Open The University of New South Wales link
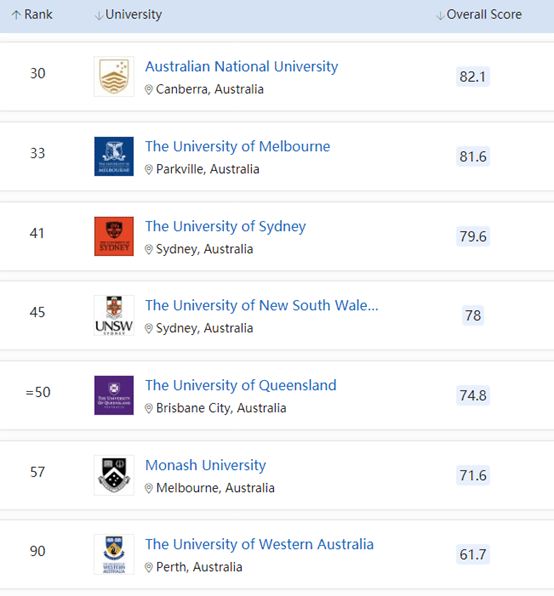Screen dimensions: 554x596 point(262,305)
